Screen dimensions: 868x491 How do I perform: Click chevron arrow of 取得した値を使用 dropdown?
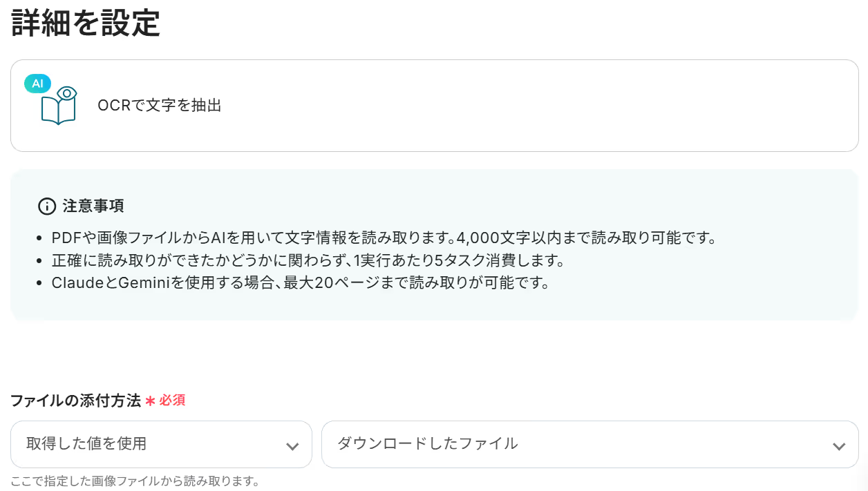pos(292,446)
